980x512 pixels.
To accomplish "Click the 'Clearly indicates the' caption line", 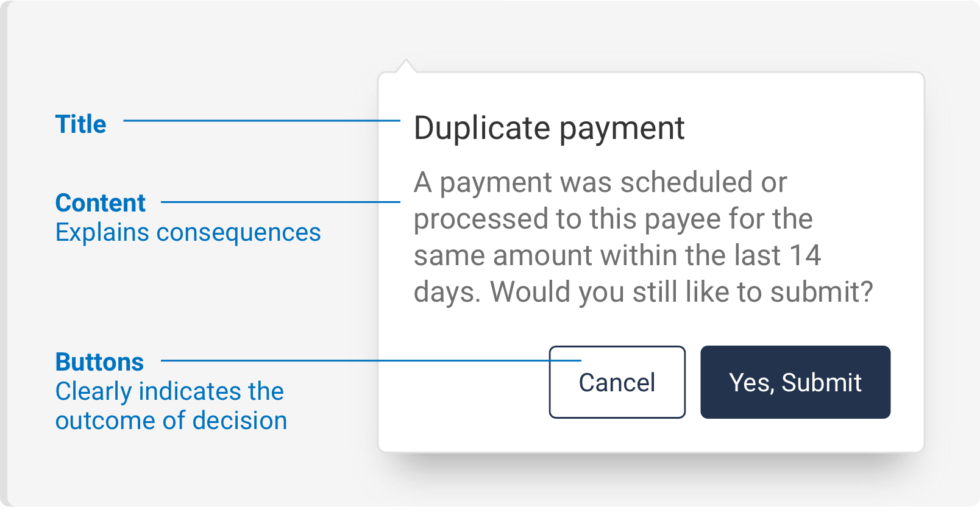I will point(169,391).
